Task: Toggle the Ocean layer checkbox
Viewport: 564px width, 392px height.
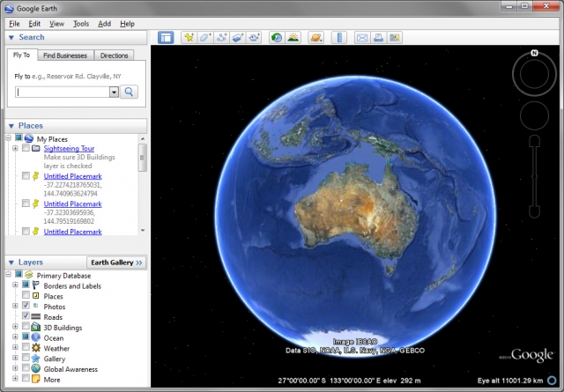Action: click(x=26, y=337)
